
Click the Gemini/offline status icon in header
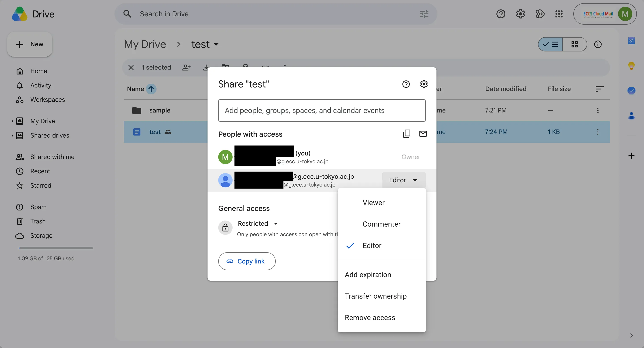[x=540, y=14]
